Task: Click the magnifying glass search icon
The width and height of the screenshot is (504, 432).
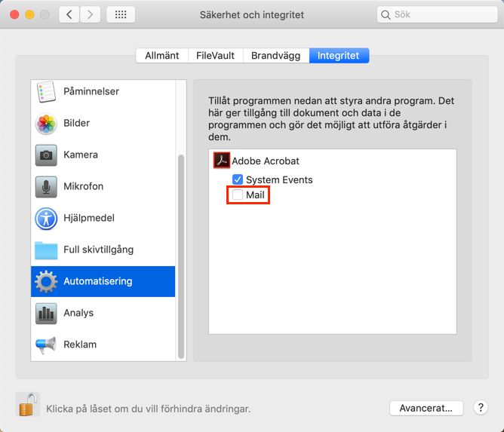Action: (386, 15)
